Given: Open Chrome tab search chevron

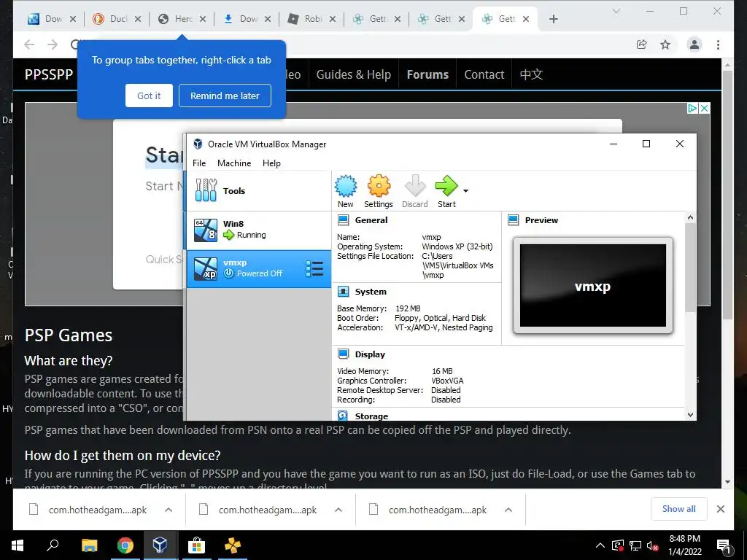Looking at the screenshot, I should (616, 11).
